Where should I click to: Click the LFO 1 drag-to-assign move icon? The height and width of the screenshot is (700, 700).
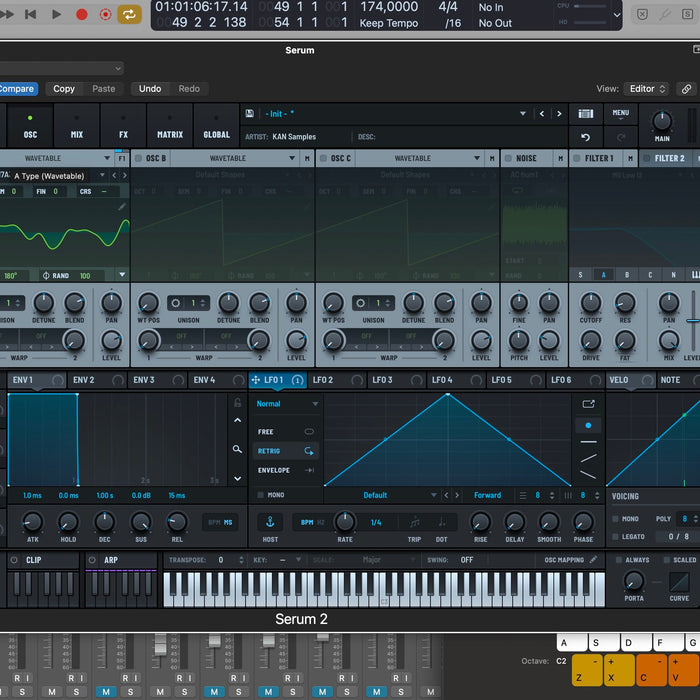(256, 380)
